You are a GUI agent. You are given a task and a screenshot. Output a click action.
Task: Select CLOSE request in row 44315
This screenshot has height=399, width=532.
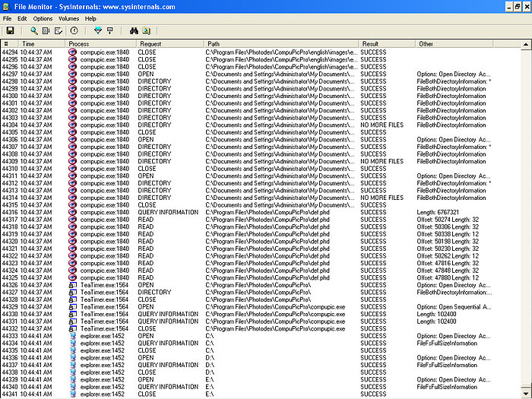[147, 205]
